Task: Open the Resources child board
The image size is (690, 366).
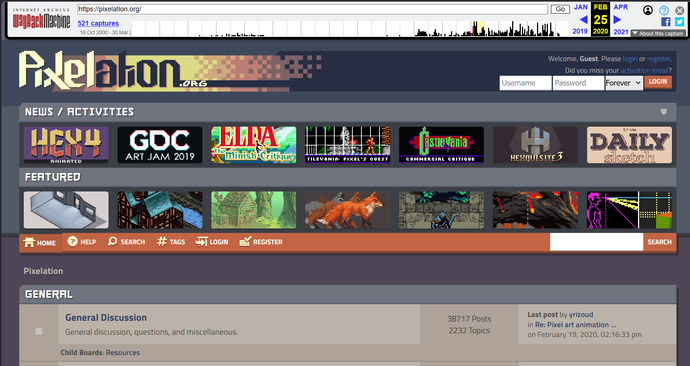Action: [123, 352]
